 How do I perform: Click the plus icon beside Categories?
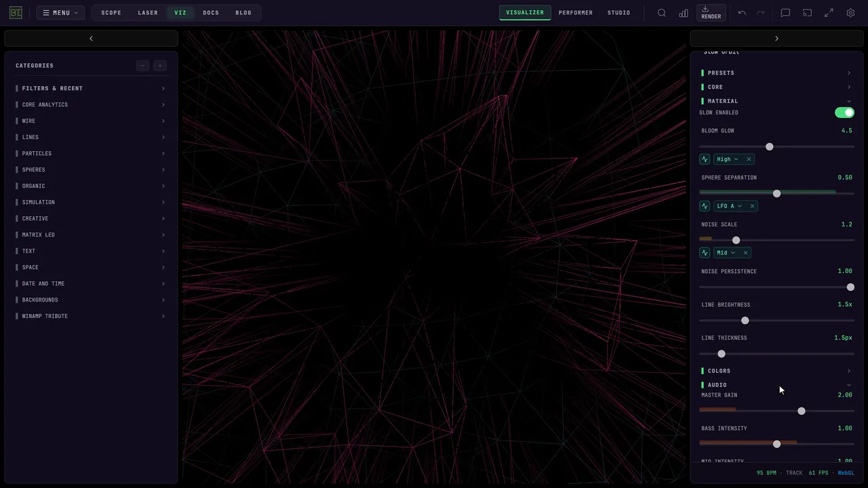[x=160, y=66]
